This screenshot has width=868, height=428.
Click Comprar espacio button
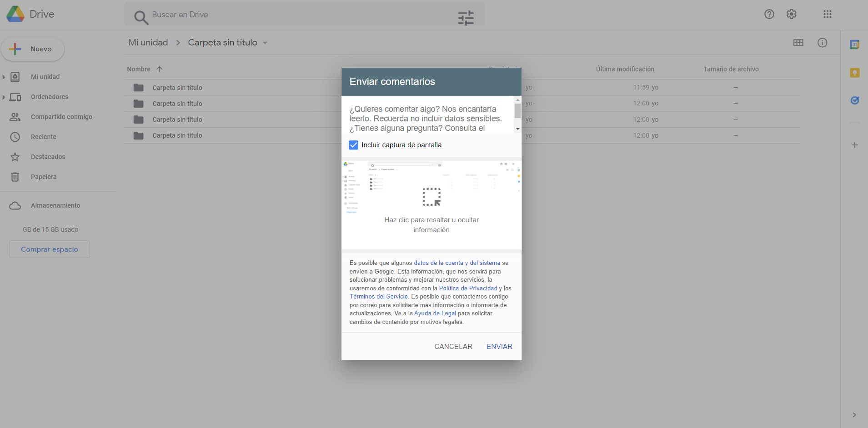50,249
